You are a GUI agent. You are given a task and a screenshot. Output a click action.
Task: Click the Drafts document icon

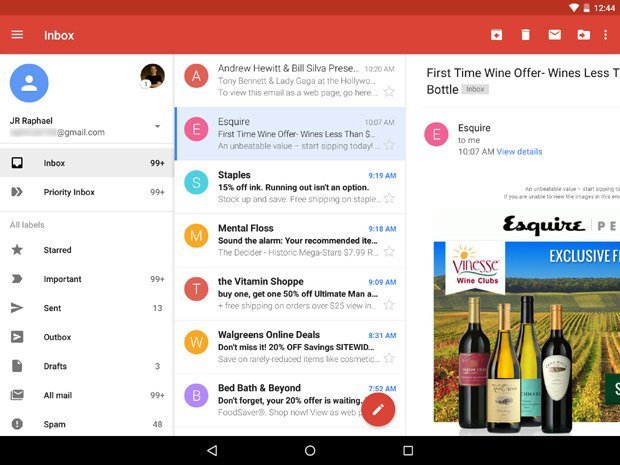(17, 366)
